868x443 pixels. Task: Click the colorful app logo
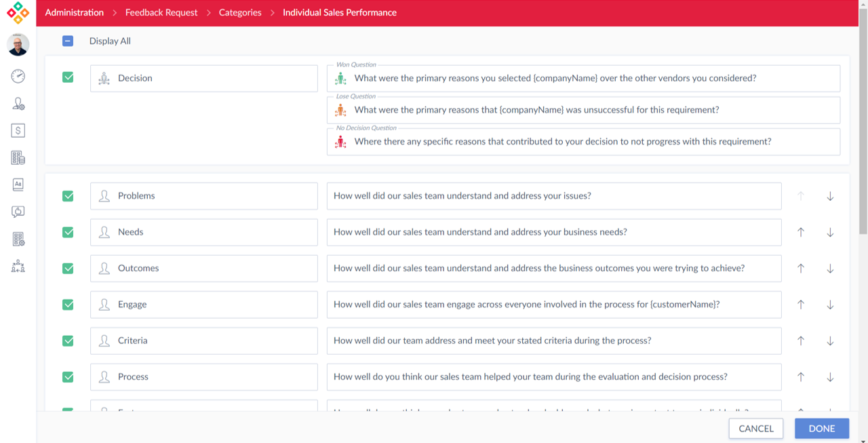(18, 13)
